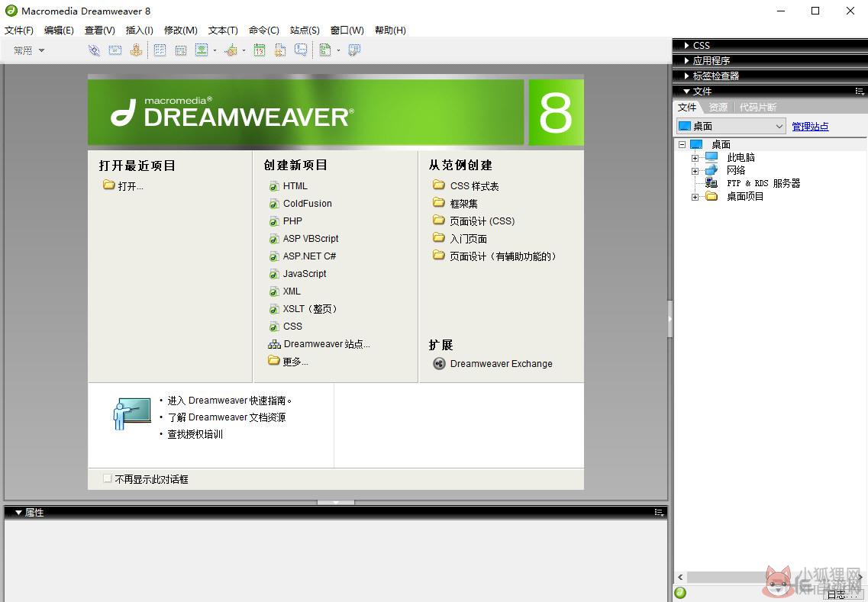Open the 帮助(H) menu
Screen dimensions: 868x602
tap(390, 31)
